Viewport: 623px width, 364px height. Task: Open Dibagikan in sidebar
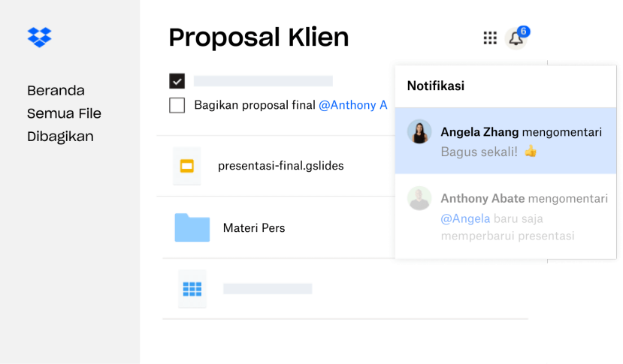pyautogui.click(x=60, y=137)
